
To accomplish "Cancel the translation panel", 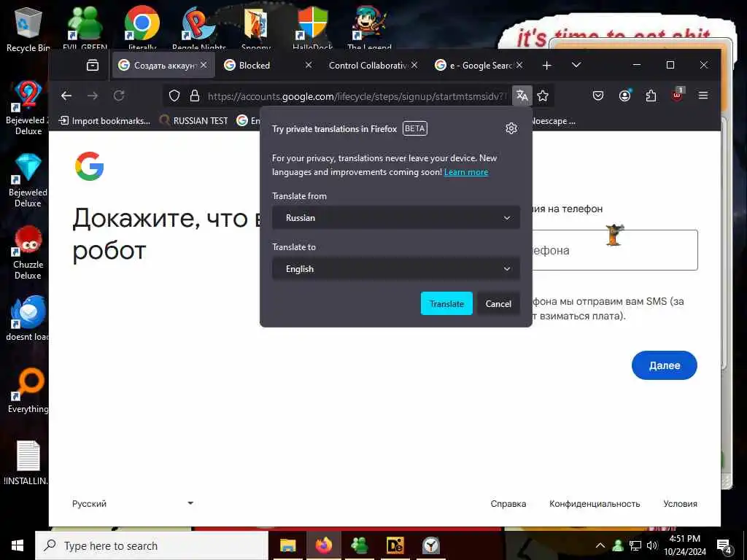I will 498,303.
